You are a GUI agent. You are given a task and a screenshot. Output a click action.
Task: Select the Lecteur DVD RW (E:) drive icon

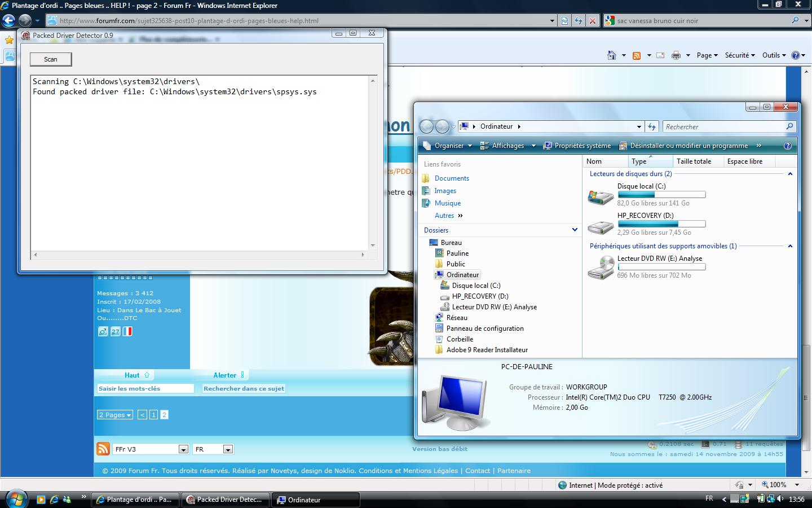(x=601, y=267)
